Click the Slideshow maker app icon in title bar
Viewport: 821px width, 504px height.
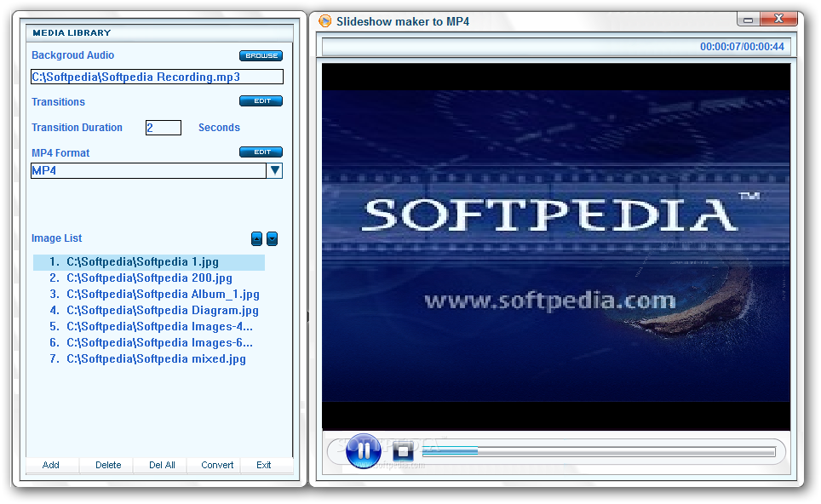tap(325, 21)
